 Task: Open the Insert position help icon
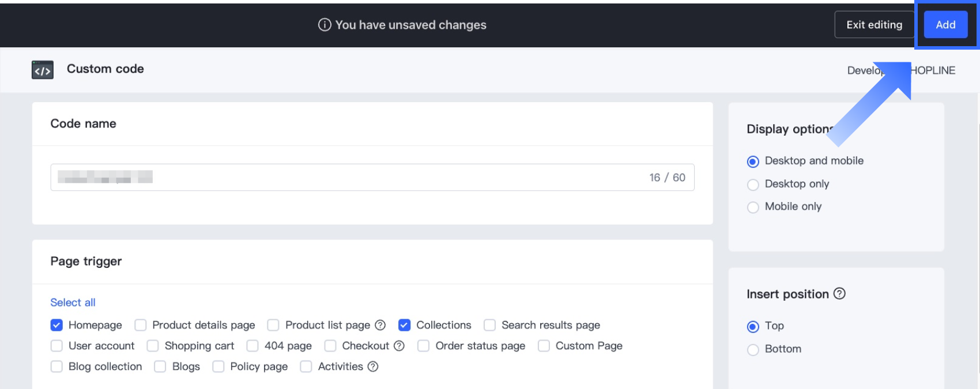click(x=840, y=294)
